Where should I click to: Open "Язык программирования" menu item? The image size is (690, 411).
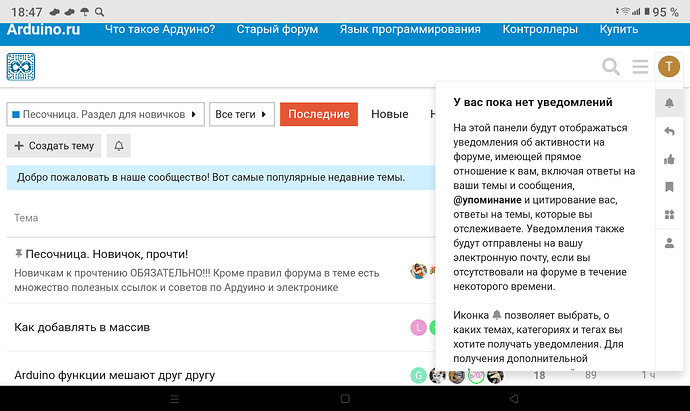pyautogui.click(x=410, y=29)
